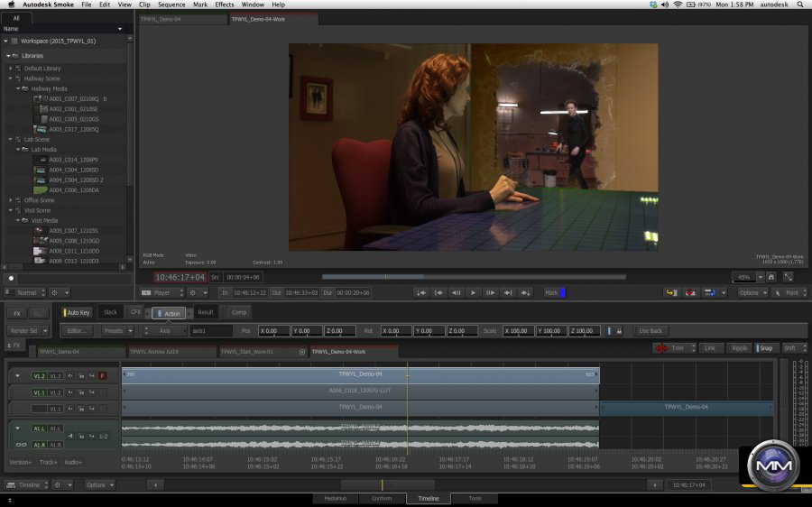This screenshot has height=507, width=812.
Task: Switch to the MediaHub tab
Action: (x=335, y=498)
